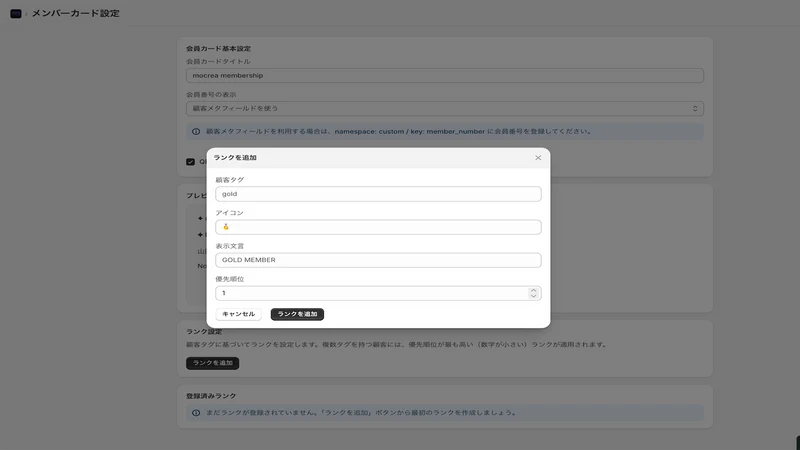
Task: Click the info icon in the metafield notice
Action: [196, 132]
